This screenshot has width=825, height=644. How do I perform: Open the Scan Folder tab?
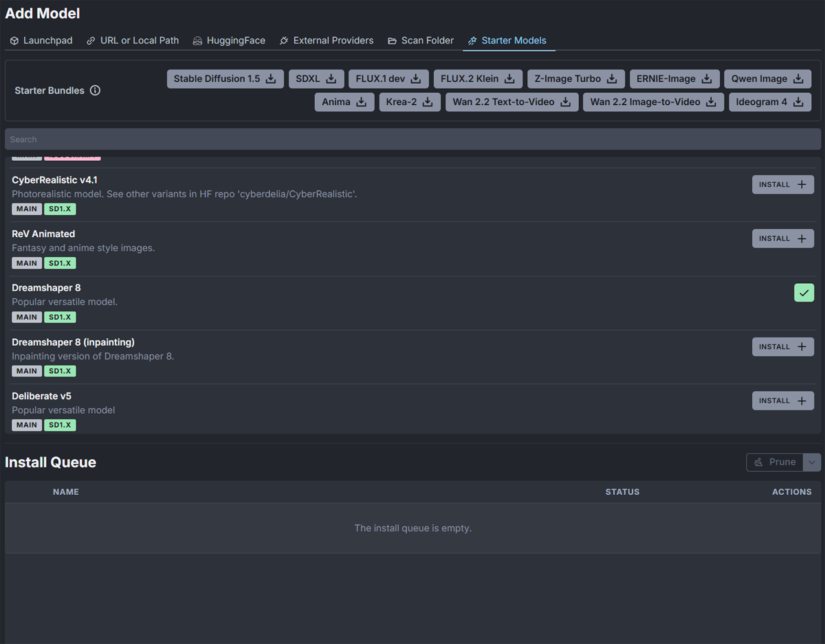421,41
